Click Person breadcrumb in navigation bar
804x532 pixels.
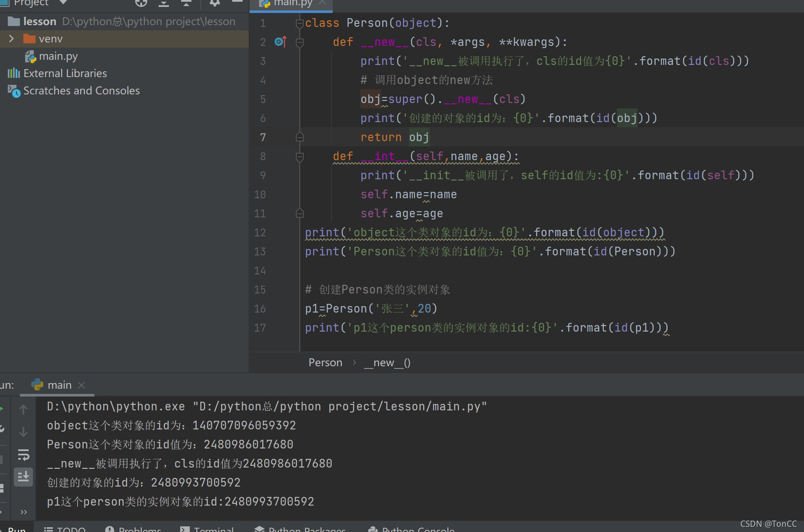pos(325,363)
